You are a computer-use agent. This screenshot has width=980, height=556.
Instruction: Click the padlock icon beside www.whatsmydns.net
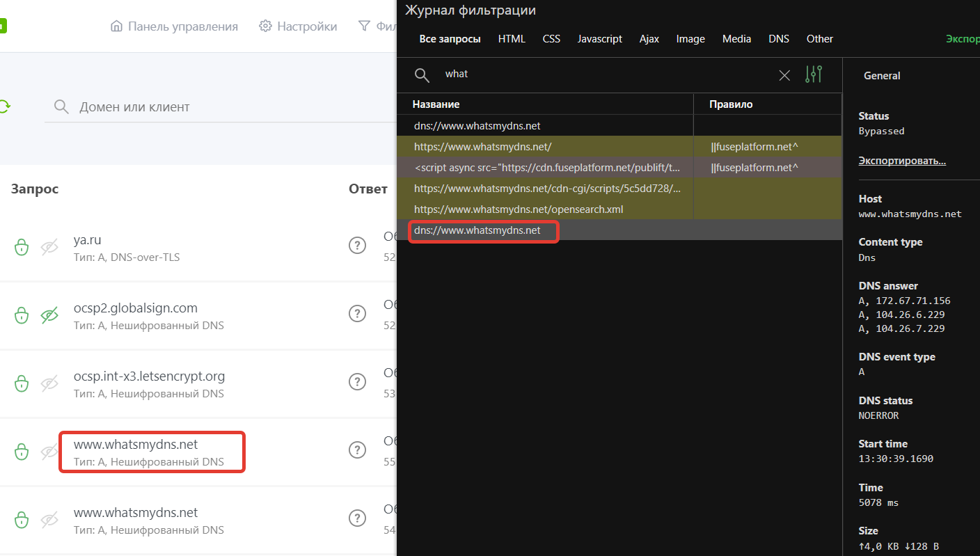22,452
